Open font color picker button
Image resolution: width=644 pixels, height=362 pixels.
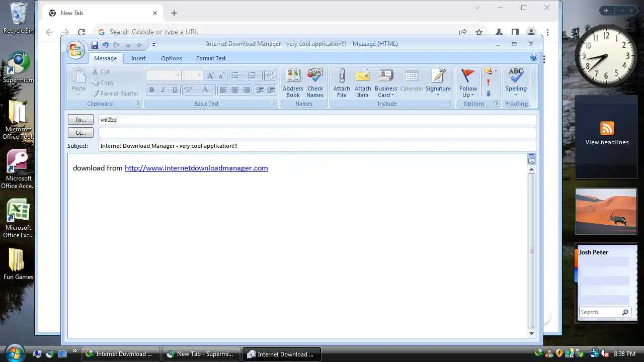pos(206,90)
